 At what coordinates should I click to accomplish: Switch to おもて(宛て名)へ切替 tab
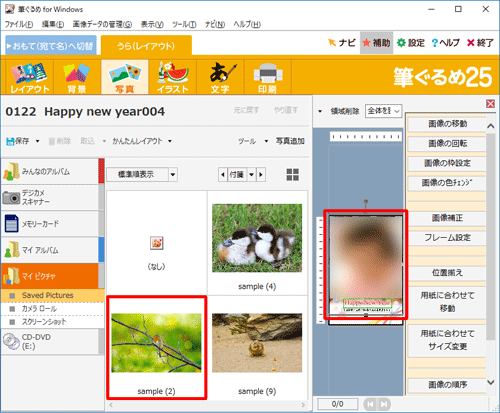point(51,46)
